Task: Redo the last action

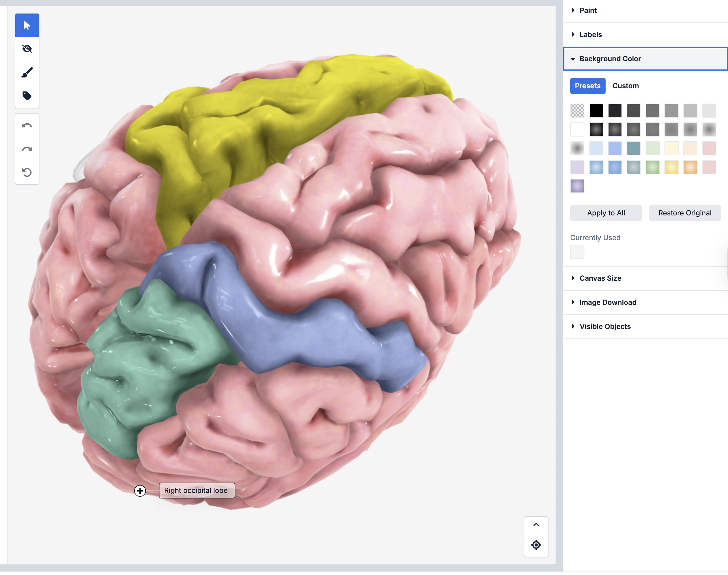Action: click(x=27, y=149)
